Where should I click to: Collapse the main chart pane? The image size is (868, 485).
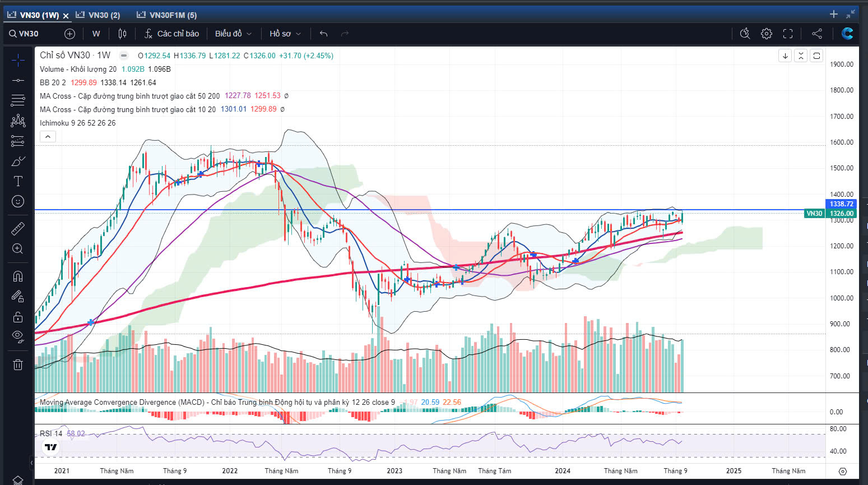click(x=801, y=56)
